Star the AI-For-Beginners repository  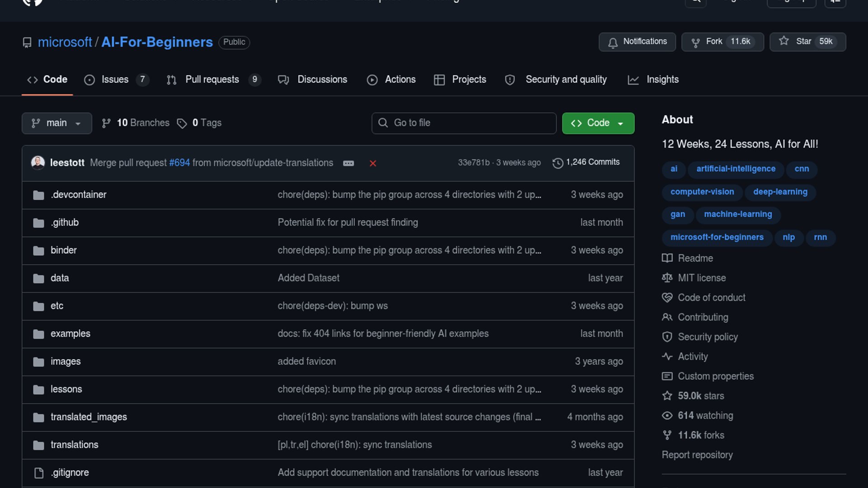[807, 42]
